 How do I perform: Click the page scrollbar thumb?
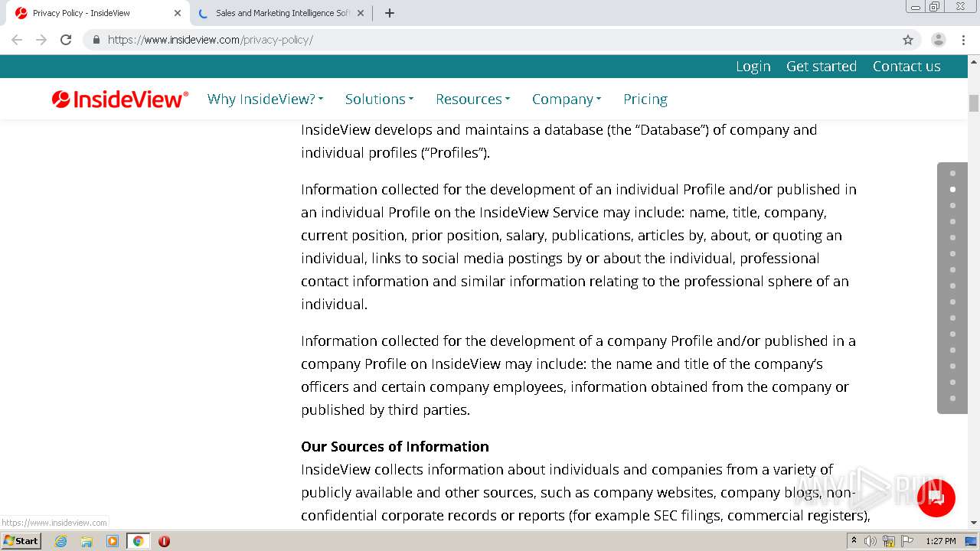point(974,103)
